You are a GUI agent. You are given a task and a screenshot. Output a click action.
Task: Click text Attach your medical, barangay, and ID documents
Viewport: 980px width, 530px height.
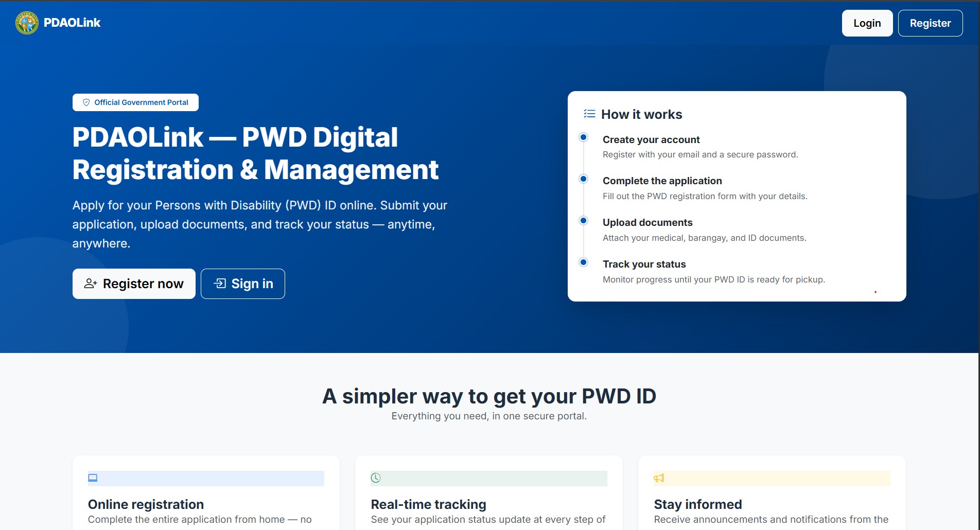(x=704, y=238)
